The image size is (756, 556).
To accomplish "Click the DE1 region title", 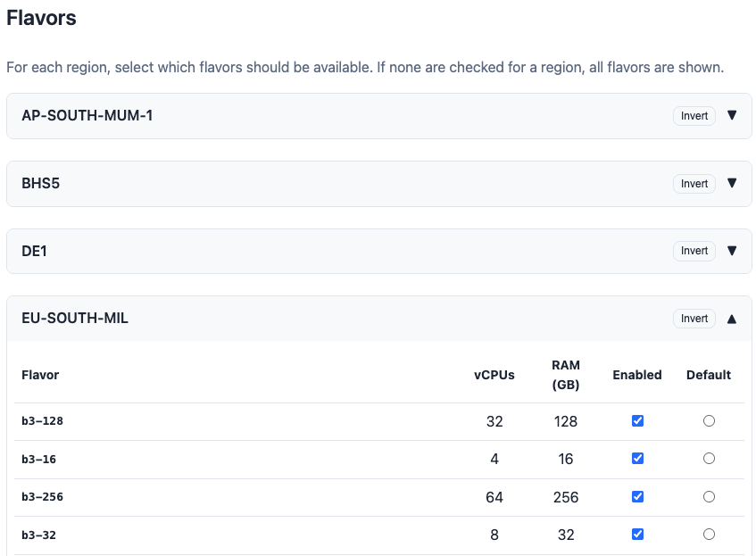I will tap(34, 251).
